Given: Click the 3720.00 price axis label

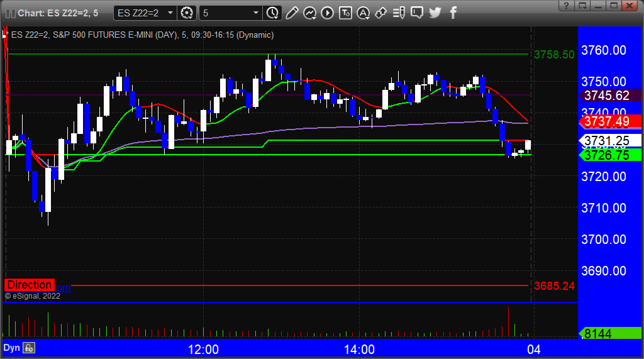Looking at the screenshot, I should coord(604,177).
